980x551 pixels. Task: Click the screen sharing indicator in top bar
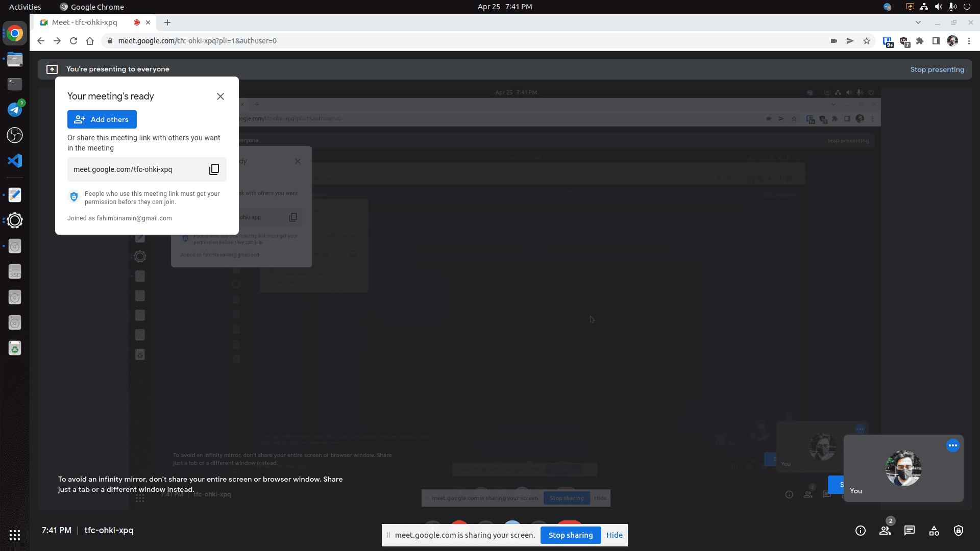(910, 7)
